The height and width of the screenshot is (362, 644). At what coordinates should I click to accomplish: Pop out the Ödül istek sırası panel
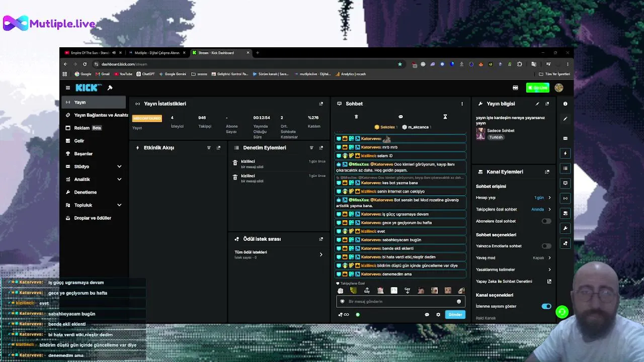[x=321, y=239]
